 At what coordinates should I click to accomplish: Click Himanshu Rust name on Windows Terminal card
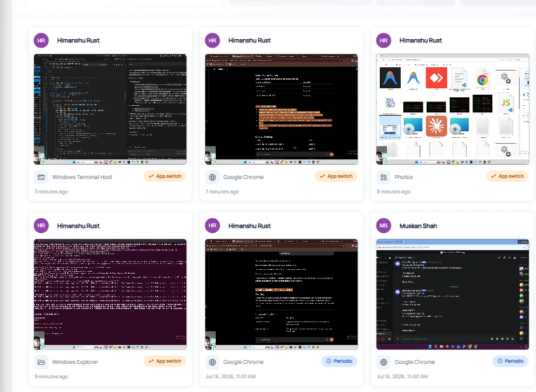(x=78, y=41)
